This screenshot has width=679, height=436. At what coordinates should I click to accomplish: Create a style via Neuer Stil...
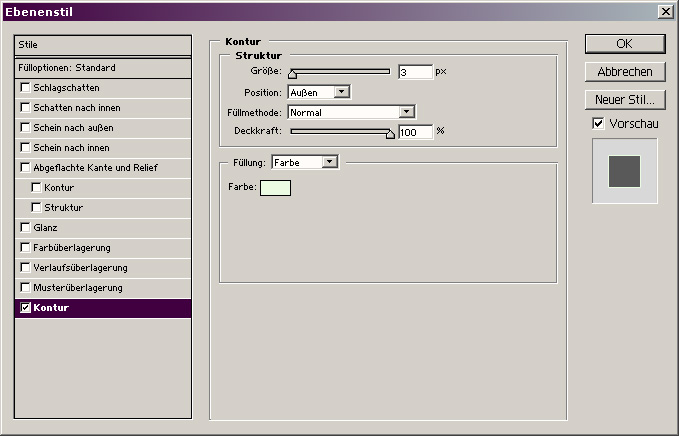625,100
